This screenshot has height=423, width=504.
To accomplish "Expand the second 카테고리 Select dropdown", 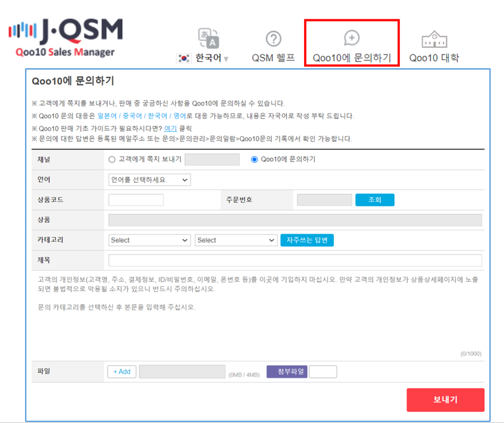I will click(236, 240).
